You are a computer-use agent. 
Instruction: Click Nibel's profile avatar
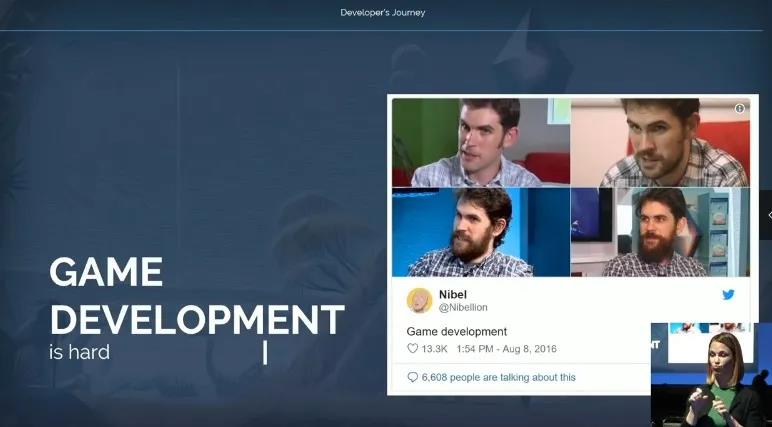point(419,300)
